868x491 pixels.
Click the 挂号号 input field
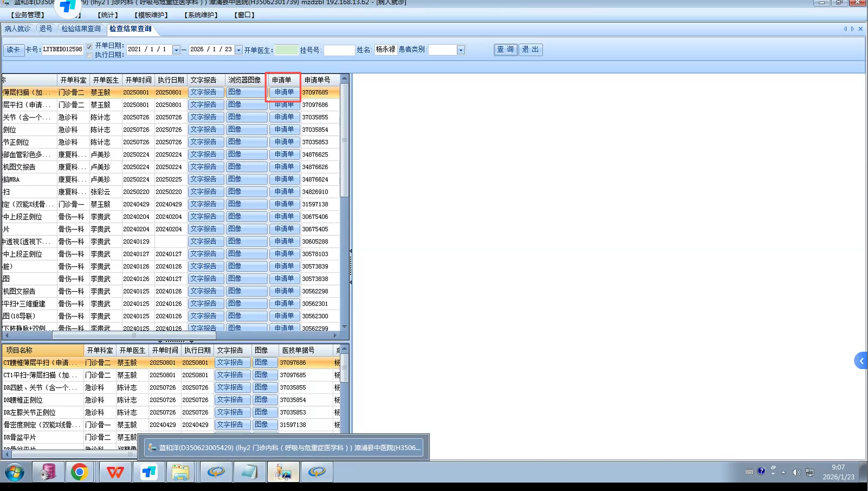(339, 50)
